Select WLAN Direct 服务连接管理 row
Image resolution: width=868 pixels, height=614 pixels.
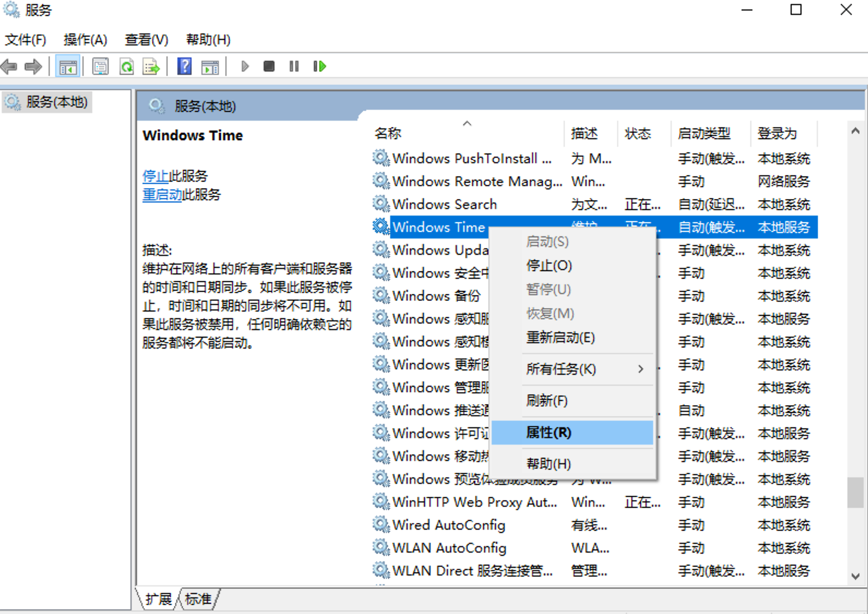click(x=595, y=571)
